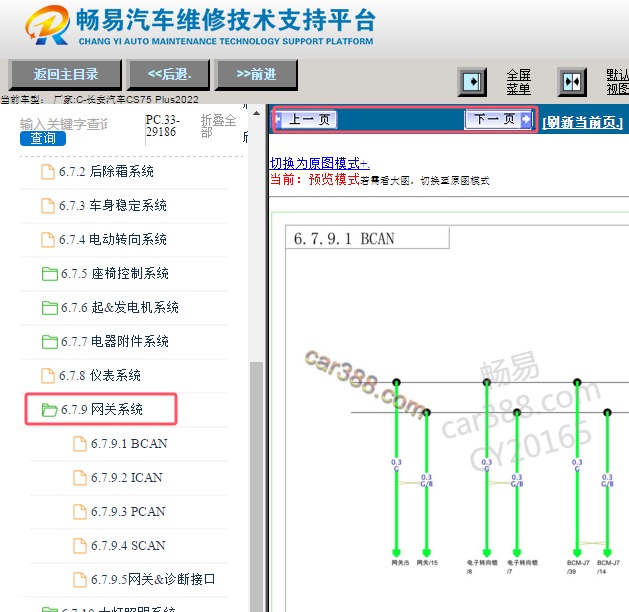This screenshot has height=612, width=629.
Task: Click the 6.7.3 page document icon
Action: (x=48, y=206)
